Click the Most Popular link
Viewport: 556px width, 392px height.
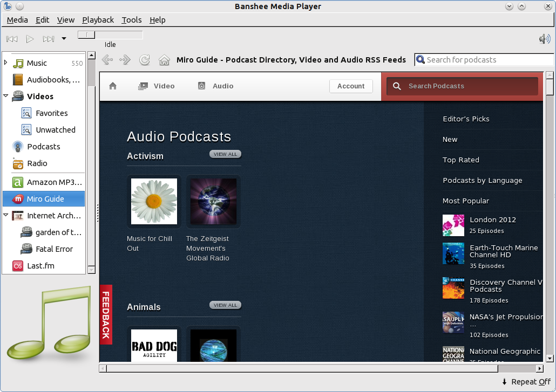[x=466, y=201]
